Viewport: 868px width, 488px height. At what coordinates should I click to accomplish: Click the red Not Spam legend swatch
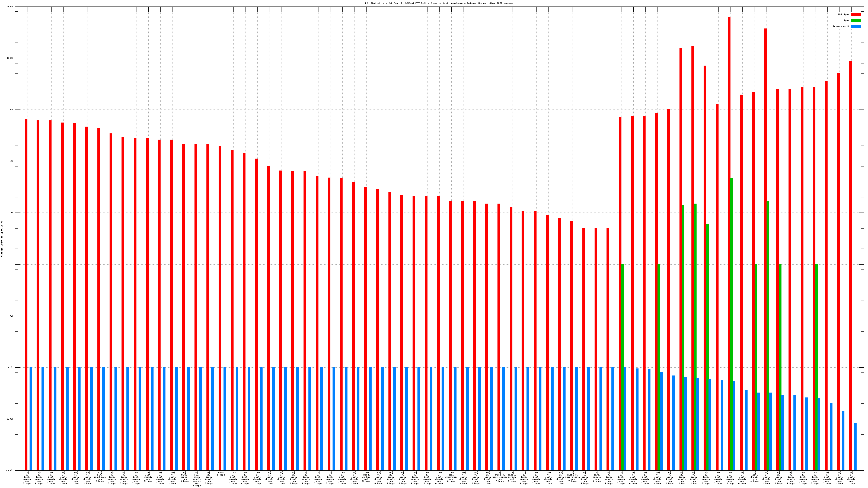click(856, 14)
